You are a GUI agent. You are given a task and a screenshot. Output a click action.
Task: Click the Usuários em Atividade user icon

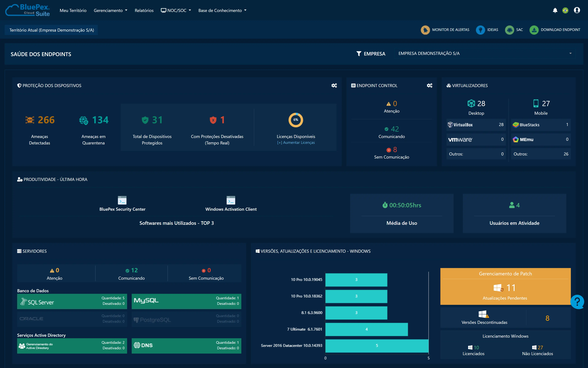click(x=512, y=205)
